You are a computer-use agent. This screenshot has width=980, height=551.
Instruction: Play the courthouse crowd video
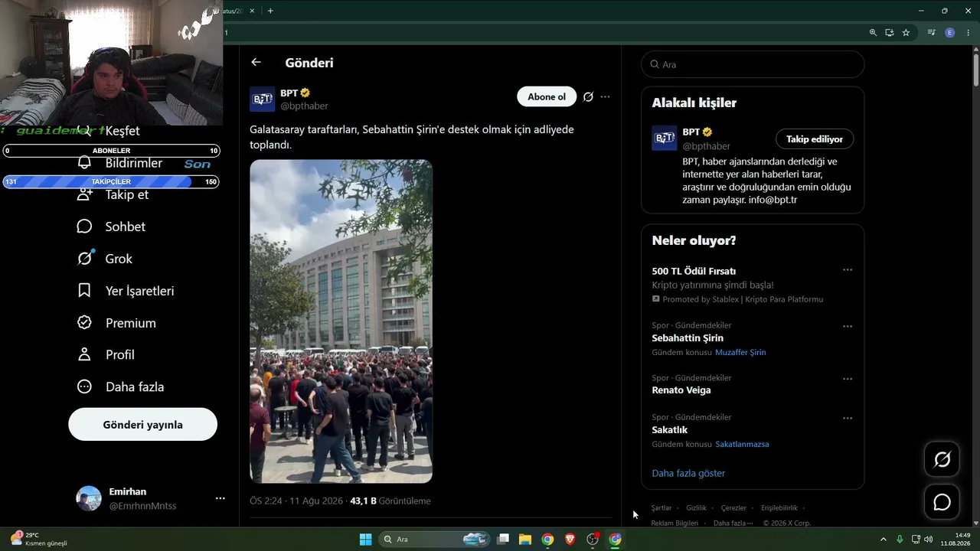coord(341,321)
